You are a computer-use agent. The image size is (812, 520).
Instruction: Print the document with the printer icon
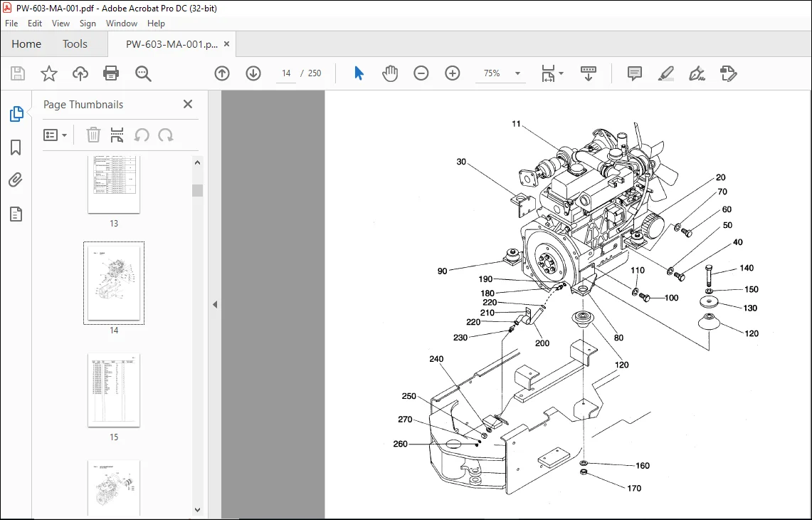click(111, 73)
